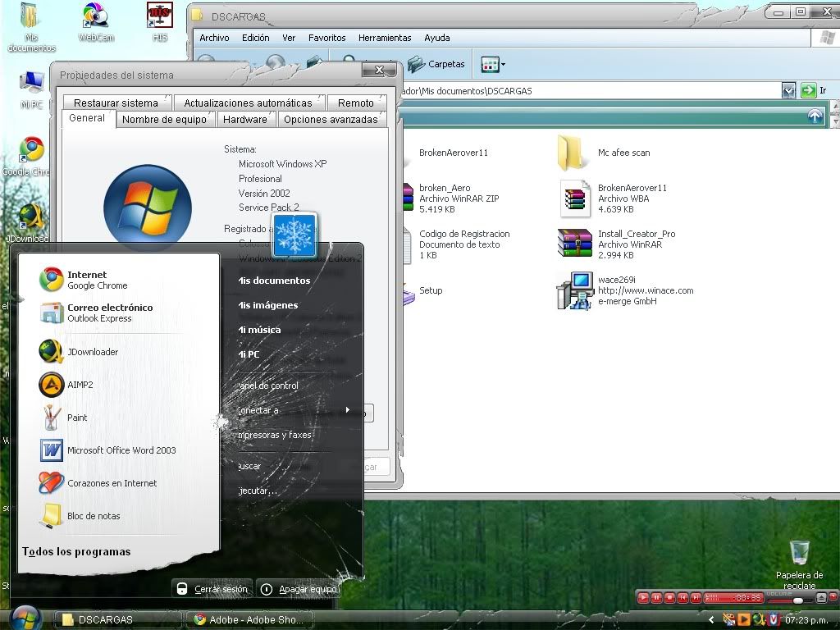Viewport: 840px width, 630px height.
Task: Click the safely remove hardware tray icon
Action: click(x=729, y=620)
